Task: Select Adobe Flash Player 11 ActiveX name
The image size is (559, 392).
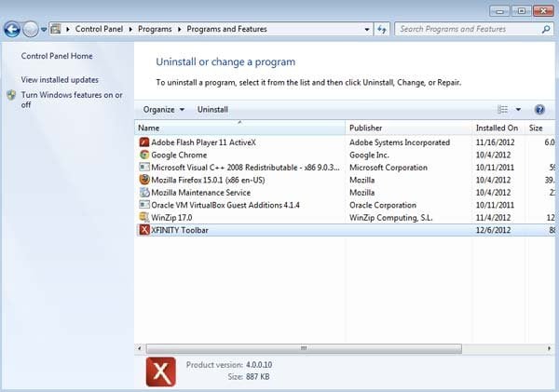Action: pyautogui.click(x=203, y=142)
